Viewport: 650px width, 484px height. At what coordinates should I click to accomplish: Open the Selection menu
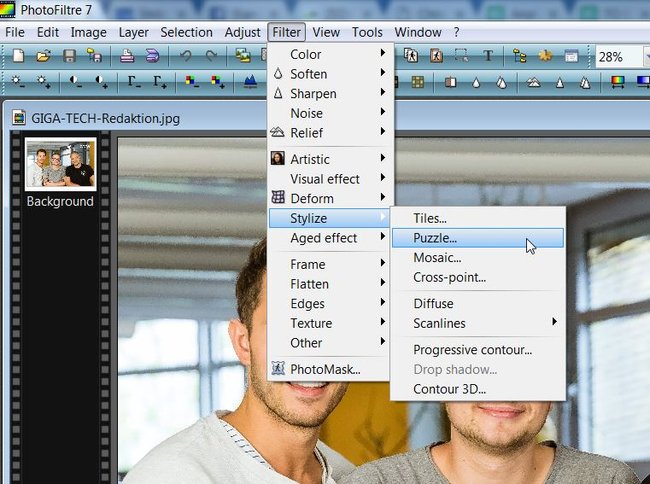coord(186,32)
